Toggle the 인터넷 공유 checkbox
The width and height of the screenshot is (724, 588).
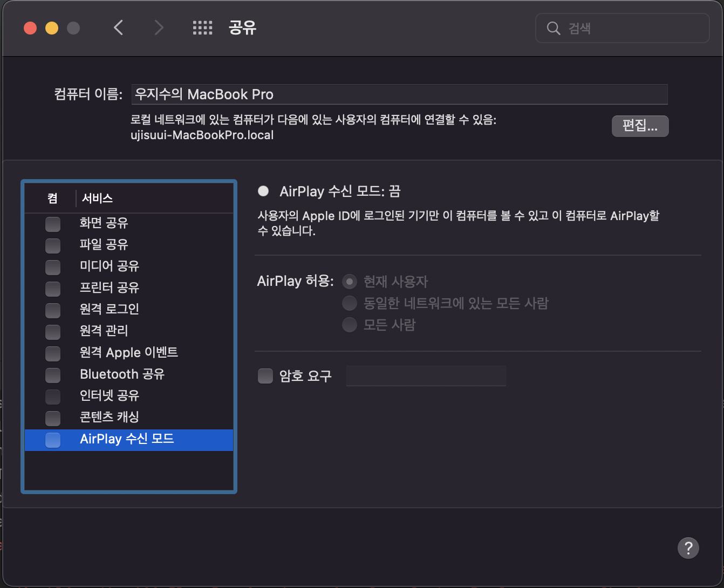click(53, 396)
